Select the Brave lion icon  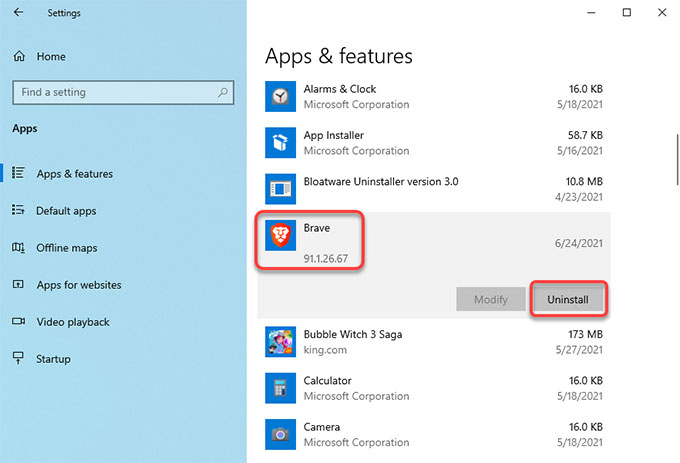point(281,235)
